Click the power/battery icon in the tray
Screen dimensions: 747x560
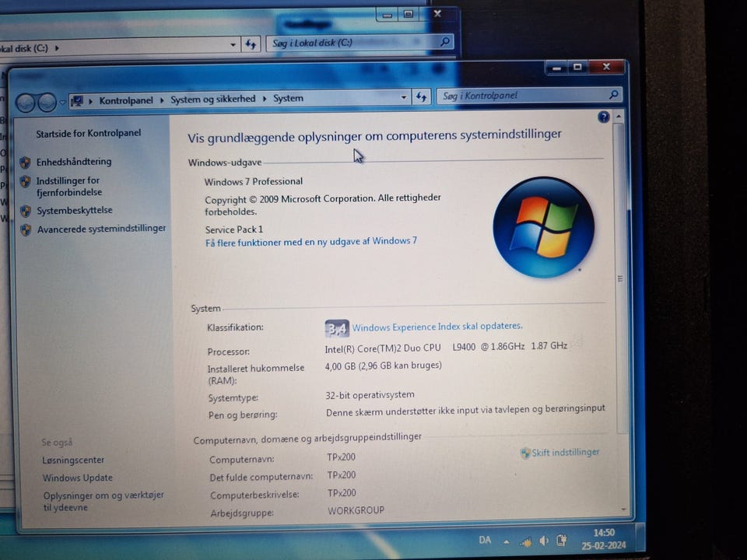click(x=562, y=541)
